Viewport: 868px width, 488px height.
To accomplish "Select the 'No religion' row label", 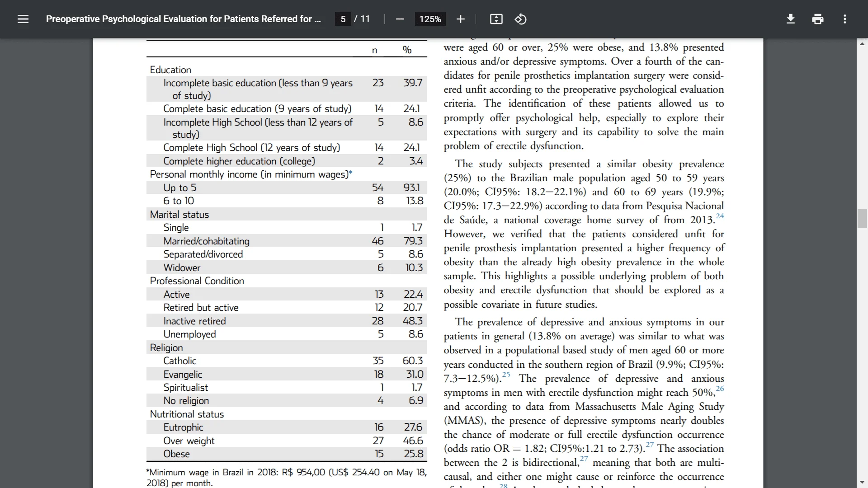I will click(186, 401).
